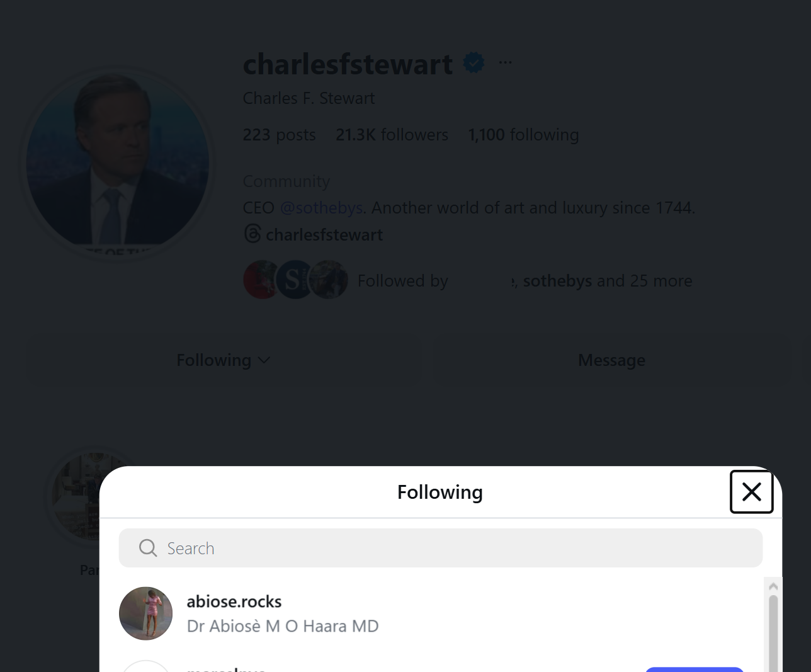Follow the @sothebys link in bio
The height and width of the screenshot is (672, 811).
click(321, 208)
